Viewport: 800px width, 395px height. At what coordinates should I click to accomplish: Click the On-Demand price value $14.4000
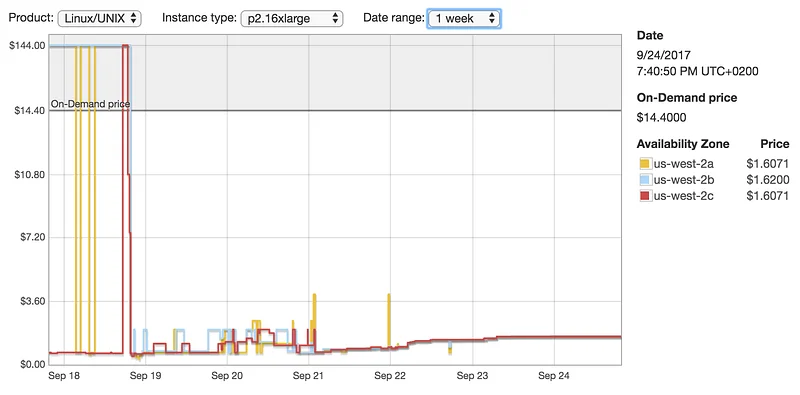661,118
